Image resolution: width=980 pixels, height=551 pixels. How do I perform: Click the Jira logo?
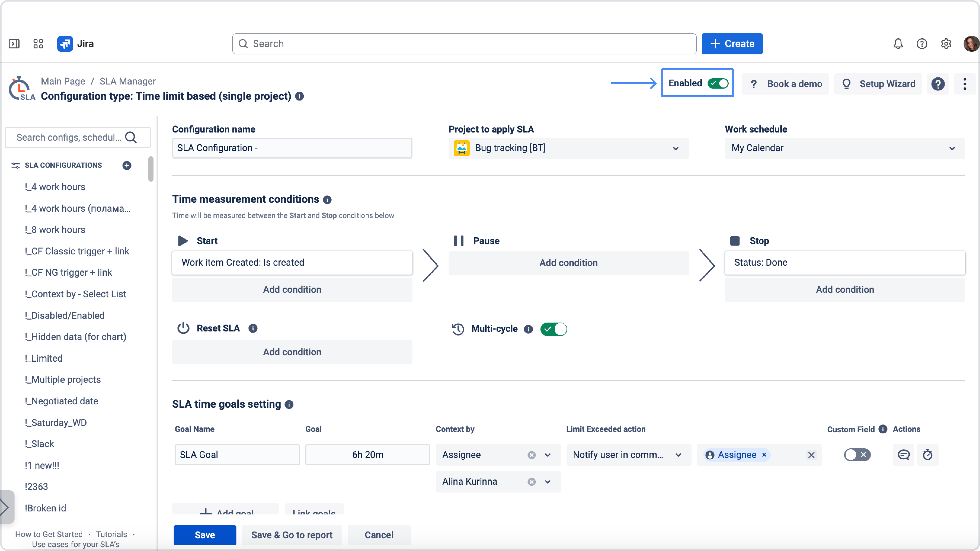(x=75, y=44)
